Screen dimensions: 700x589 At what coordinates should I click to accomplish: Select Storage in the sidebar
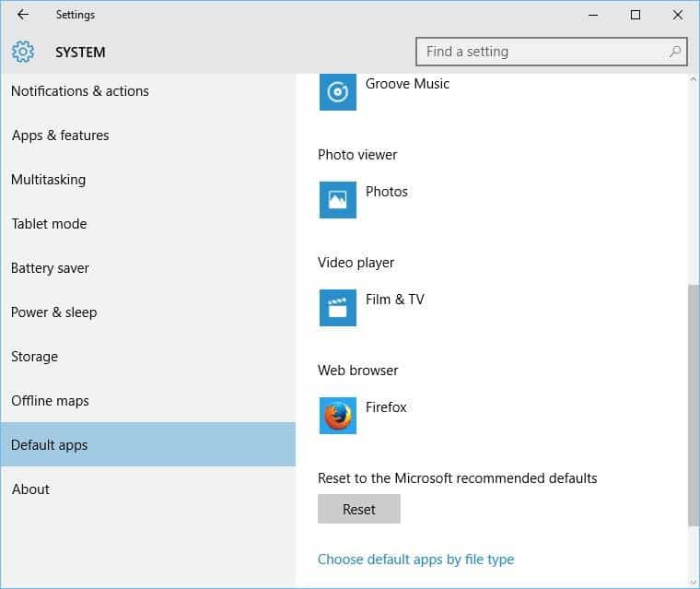[147, 357]
